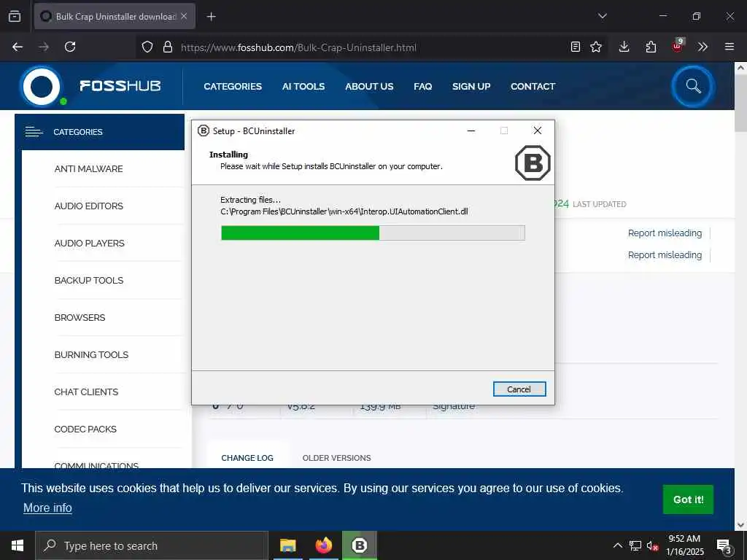Viewport: 747px width, 560px height.
Task: Switch to OLDER VERSIONS tab
Action: 336,458
